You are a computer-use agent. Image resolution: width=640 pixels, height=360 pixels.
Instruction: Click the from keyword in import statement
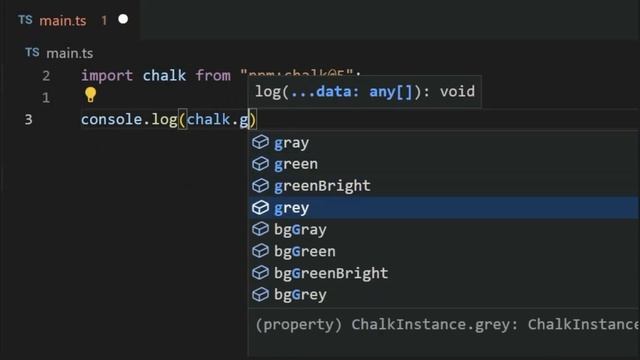pyautogui.click(x=213, y=76)
